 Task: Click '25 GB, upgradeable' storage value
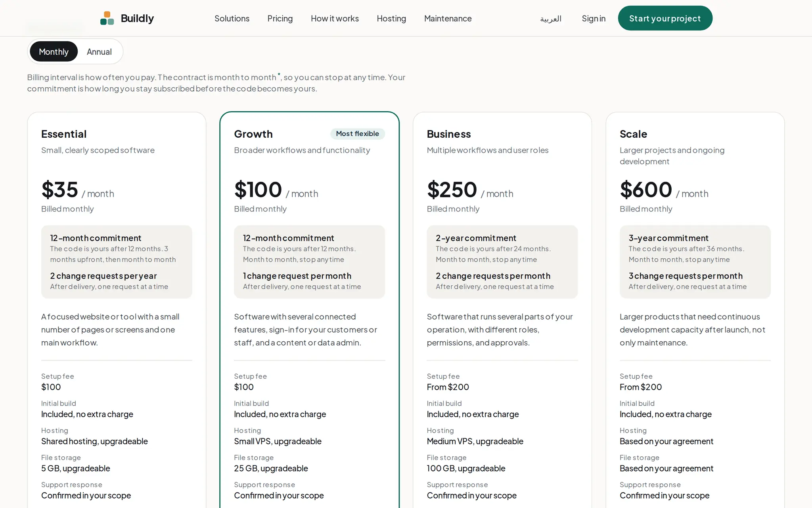pos(271,468)
